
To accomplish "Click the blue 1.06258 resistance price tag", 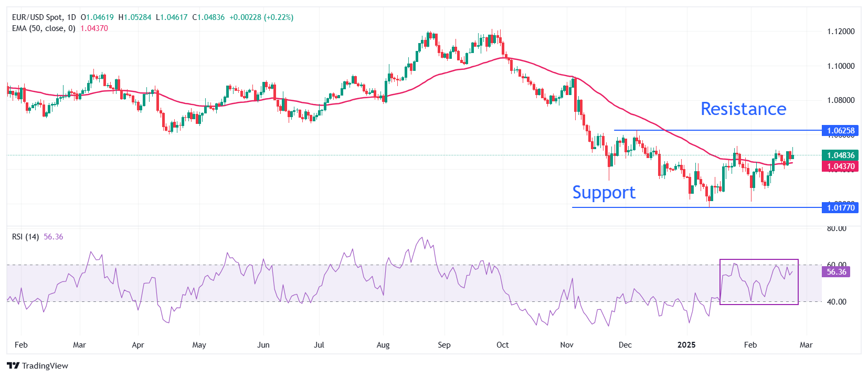I will tap(840, 130).
